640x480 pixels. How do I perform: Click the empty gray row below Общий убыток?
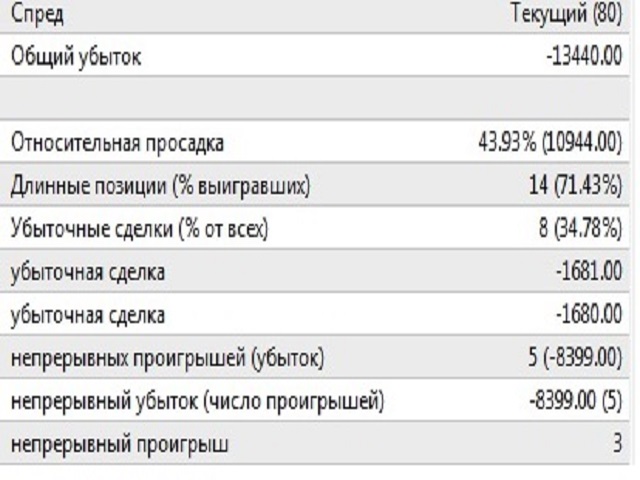click(x=315, y=98)
